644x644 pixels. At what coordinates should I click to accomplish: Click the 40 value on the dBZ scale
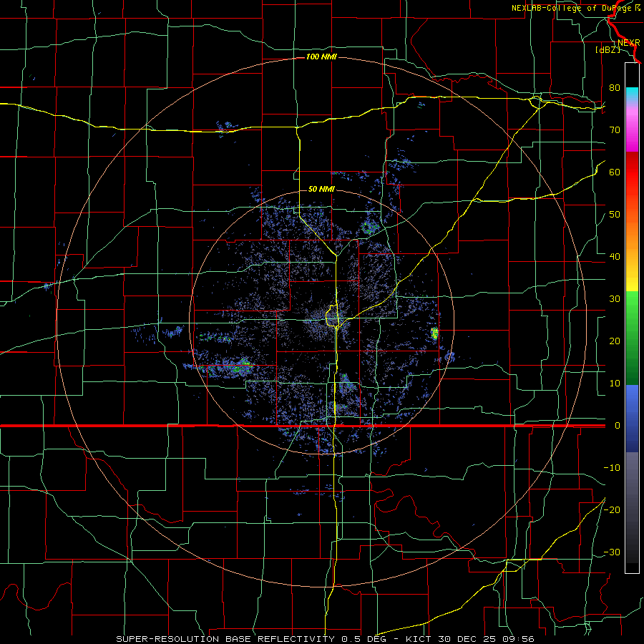(x=615, y=257)
